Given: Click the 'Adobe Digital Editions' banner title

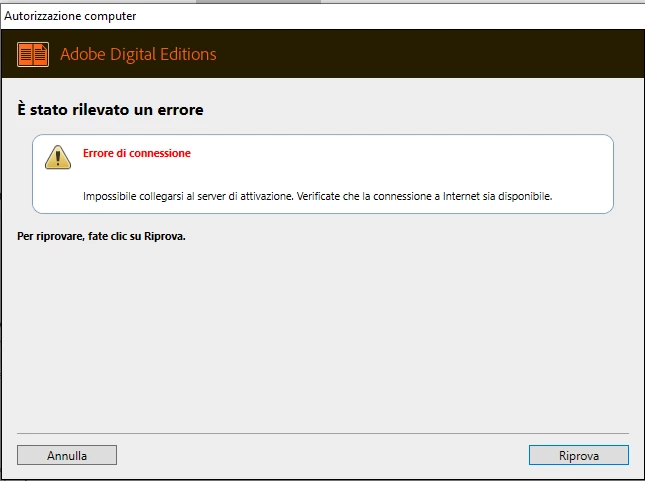Looking at the screenshot, I should pyautogui.click(x=138, y=54).
